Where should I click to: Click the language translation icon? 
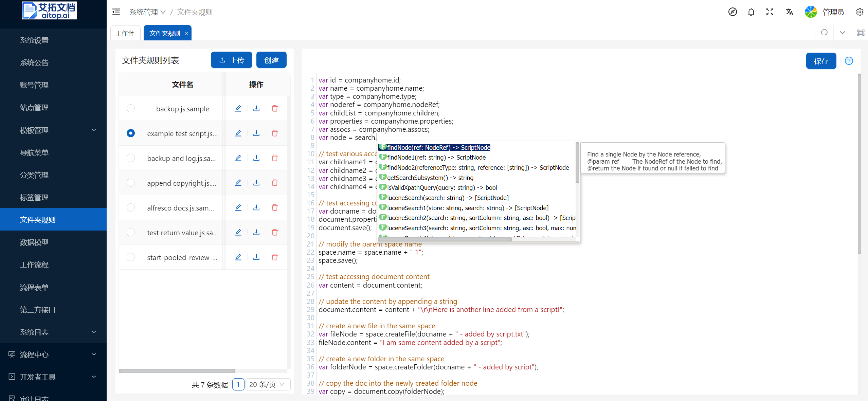pos(789,12)
